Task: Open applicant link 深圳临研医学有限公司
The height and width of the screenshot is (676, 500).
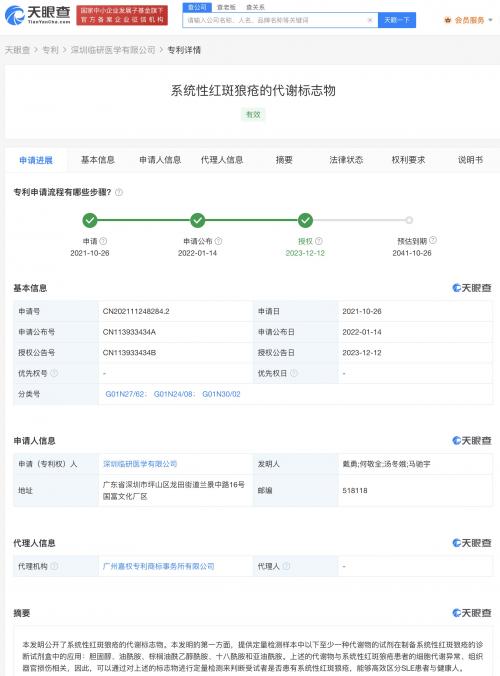Action: pos(140,464)
